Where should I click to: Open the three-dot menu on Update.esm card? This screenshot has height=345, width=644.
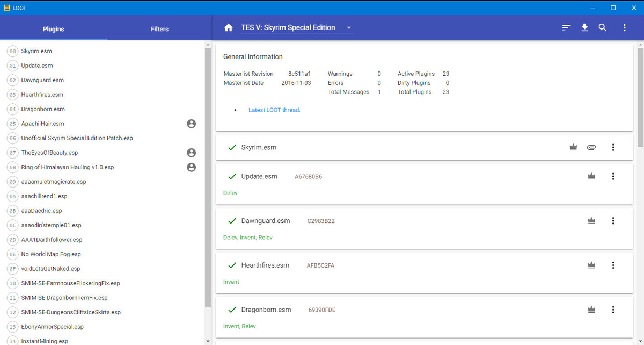[613, 176]
